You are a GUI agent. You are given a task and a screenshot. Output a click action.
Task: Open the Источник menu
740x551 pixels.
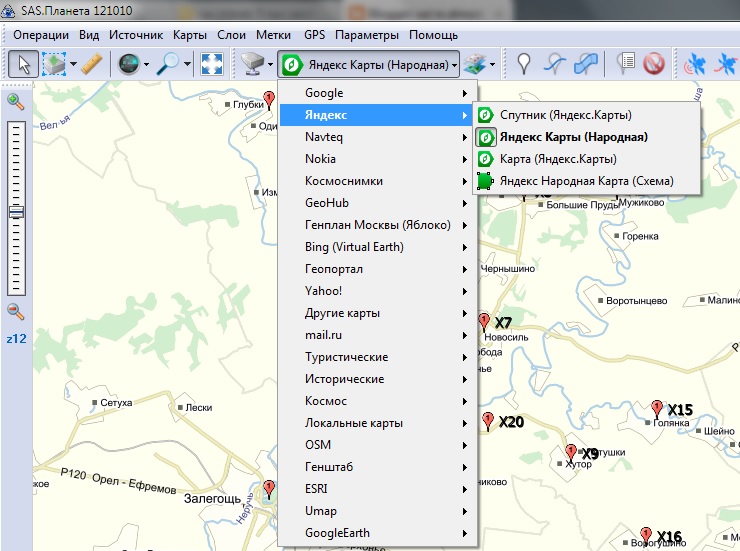click(x=136, y=35)
